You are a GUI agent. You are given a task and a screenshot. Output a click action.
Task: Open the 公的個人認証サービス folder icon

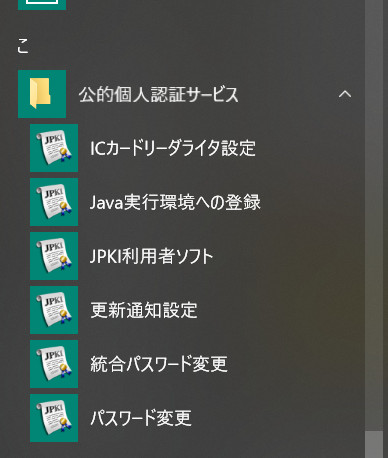tap(42, 94)
